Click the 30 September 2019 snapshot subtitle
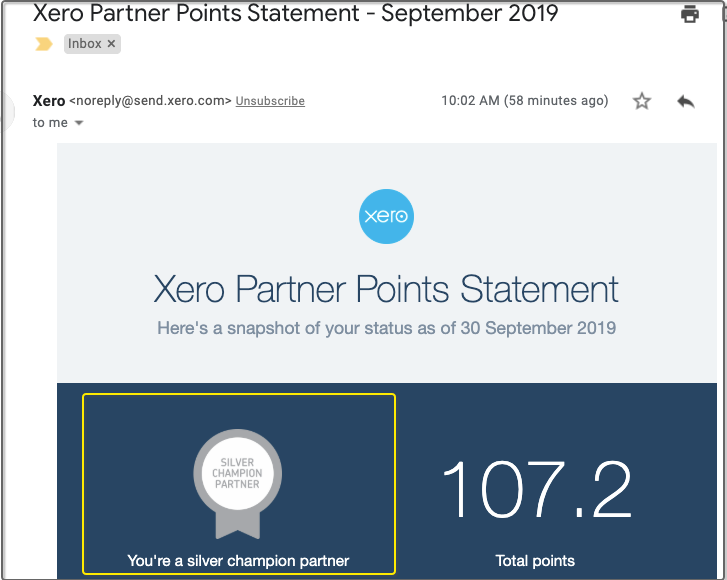The width and height of the screenshot is (727, 580). [386, 328]
